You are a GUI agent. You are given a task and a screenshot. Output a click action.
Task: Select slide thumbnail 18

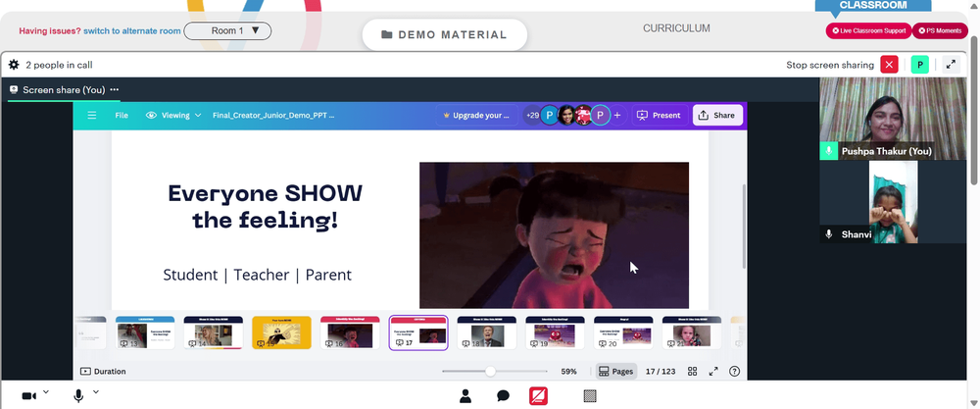pos(487,332)
